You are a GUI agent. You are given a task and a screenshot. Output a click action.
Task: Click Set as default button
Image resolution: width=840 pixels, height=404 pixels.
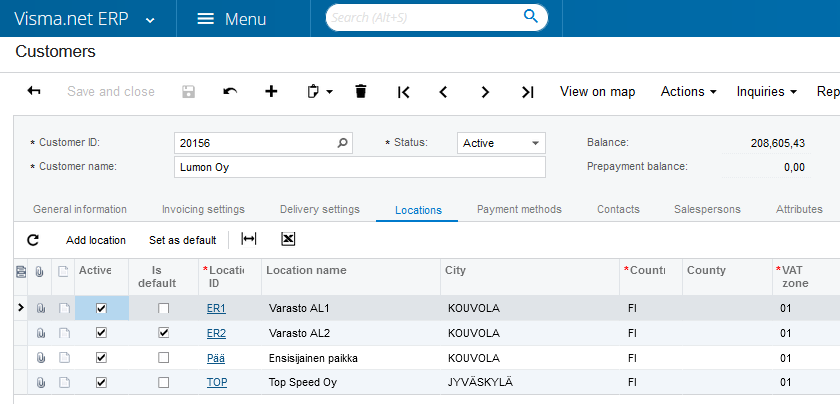click(x=183, y=240)
